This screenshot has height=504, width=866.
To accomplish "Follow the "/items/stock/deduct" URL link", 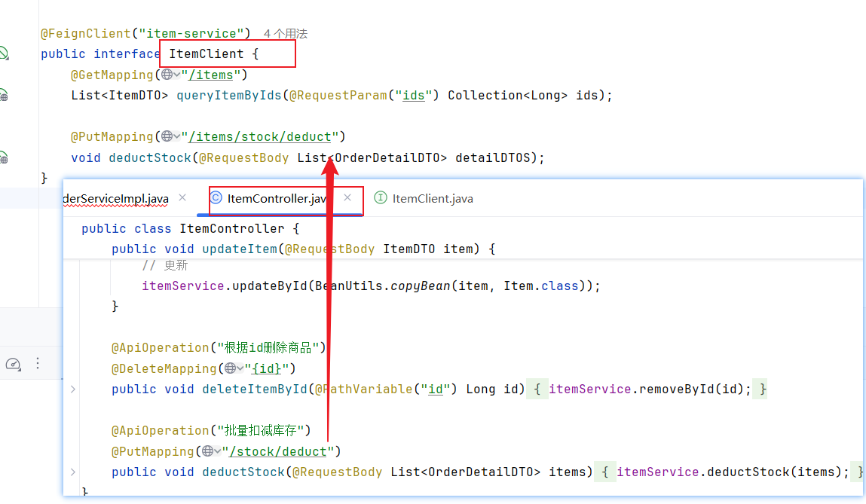I will point(260,137).
